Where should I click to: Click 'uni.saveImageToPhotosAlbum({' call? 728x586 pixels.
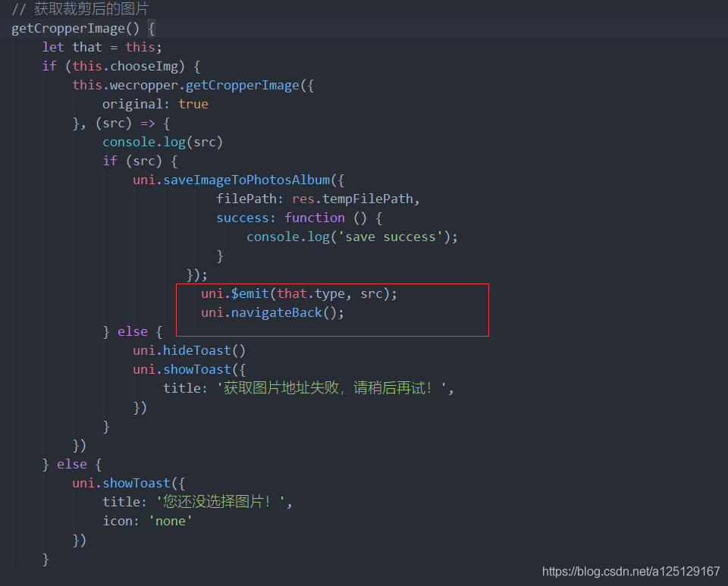pyautogui.click(x=239, y=180)
